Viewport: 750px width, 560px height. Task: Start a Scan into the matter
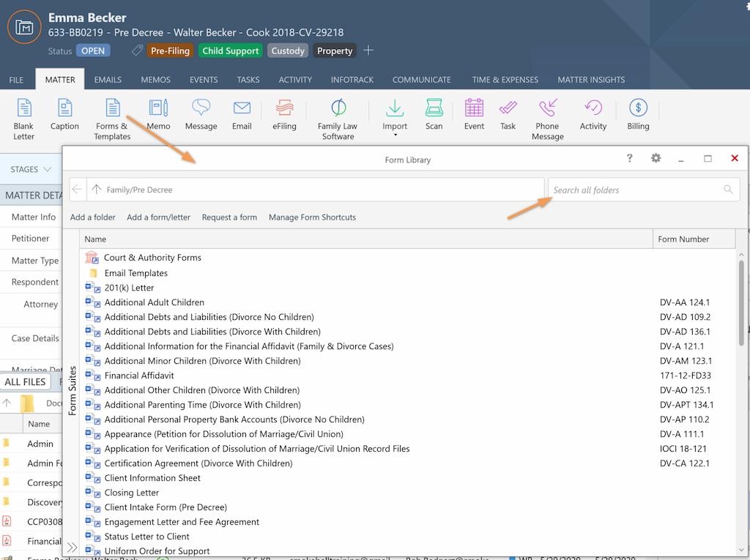click(x=434, y=114)
